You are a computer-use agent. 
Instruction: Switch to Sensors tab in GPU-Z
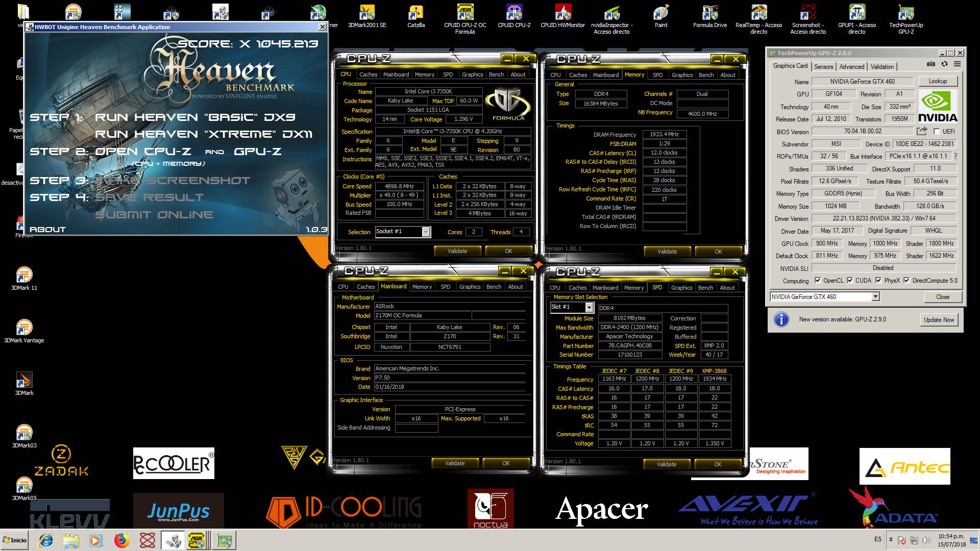click(823, 67)
